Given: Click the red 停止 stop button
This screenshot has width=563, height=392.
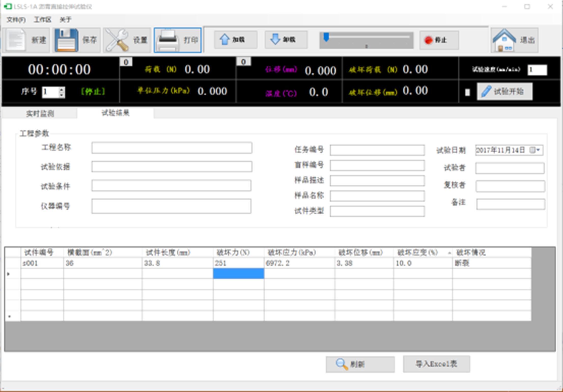Looking at the screenshot, I should (x=439, y=40).
